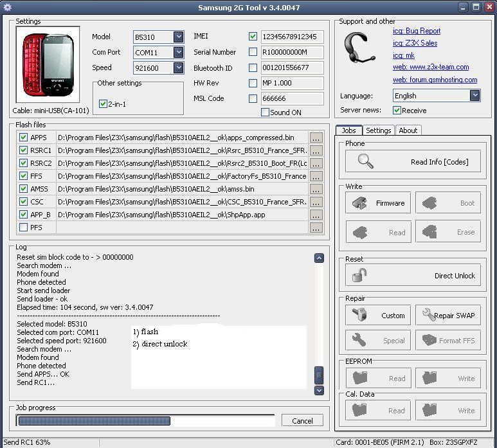Browse for AMSS flash file

[316, 189]
